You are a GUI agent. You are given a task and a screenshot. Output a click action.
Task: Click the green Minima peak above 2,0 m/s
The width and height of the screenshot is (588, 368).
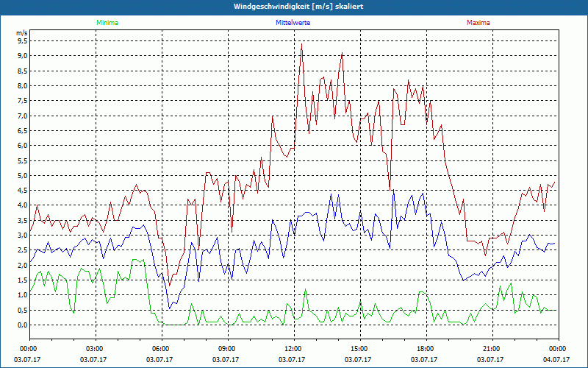137,261
